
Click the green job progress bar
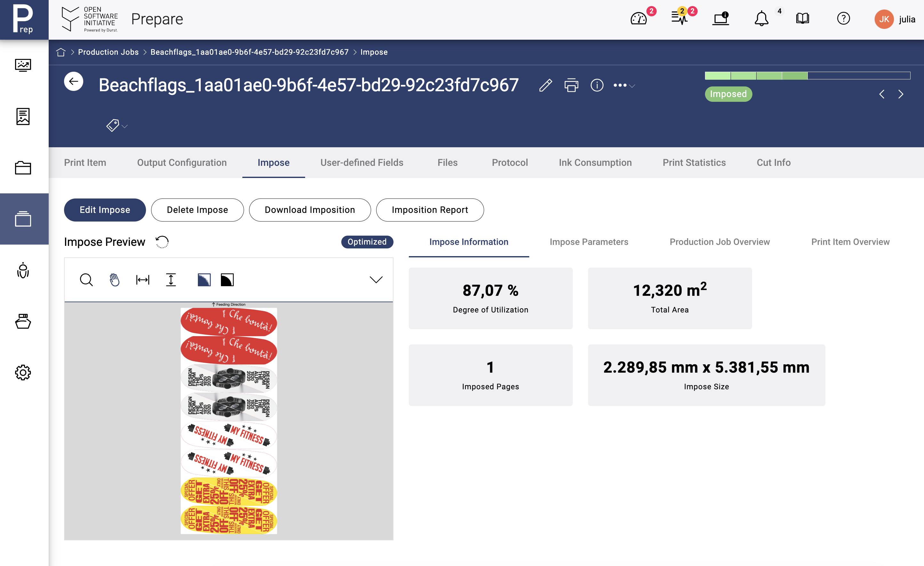tap(807, 75)
